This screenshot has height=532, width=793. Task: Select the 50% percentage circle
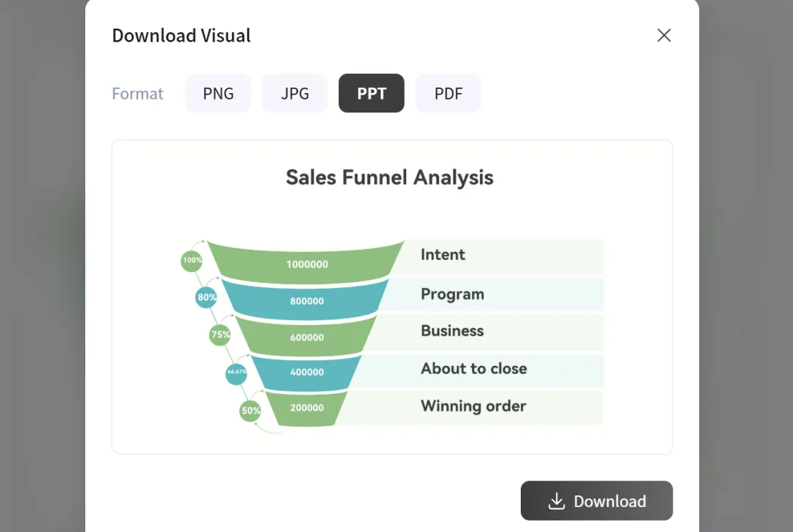[x=250, y=411]
